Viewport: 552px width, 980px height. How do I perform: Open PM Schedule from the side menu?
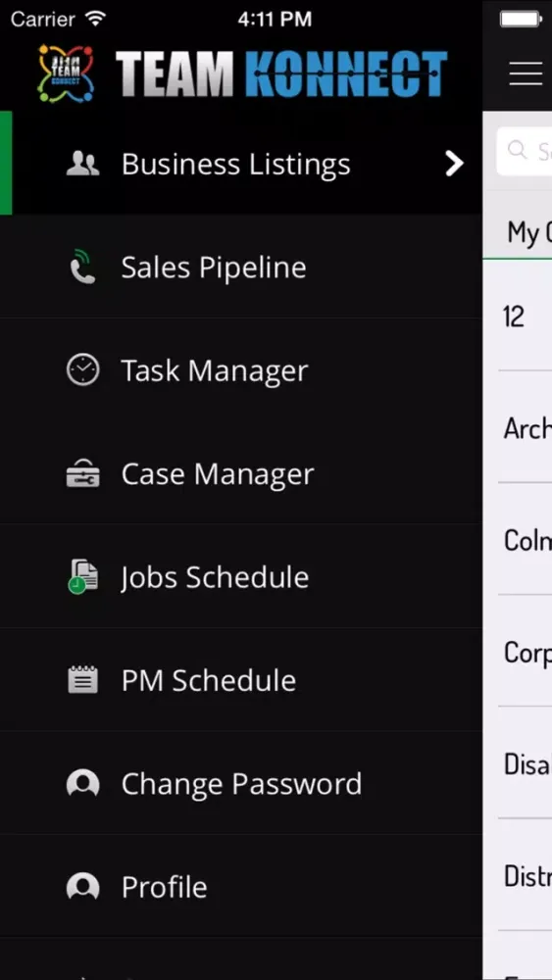click(x=241, y=680)
